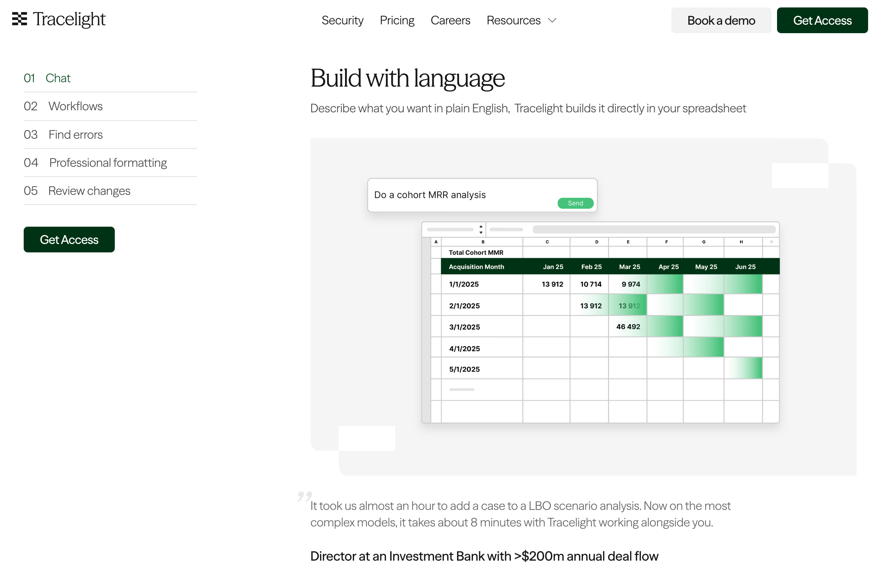Open the Careers link
The height and width of the screenshot is (588, 883).
[x=450, y=20]
